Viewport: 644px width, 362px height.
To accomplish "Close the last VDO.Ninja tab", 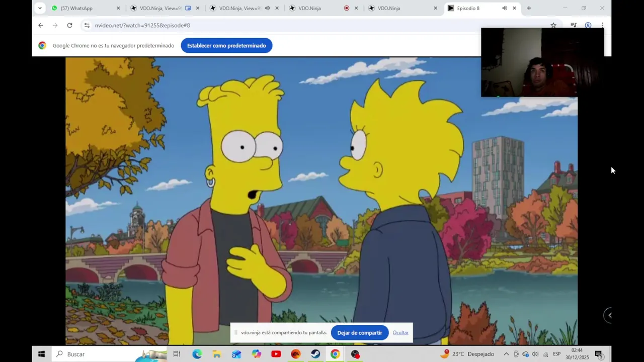I will [x=436, y=8].
